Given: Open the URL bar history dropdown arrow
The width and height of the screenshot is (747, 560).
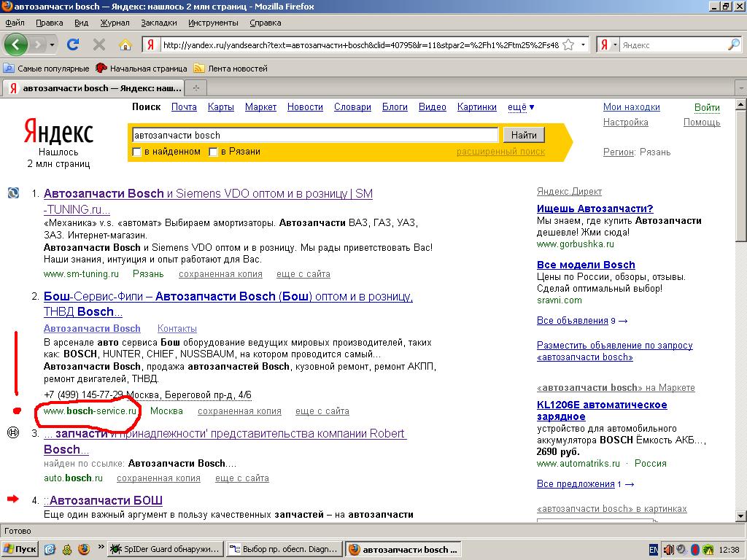Looking at the screenshot, I should click(x=584, y=44).
